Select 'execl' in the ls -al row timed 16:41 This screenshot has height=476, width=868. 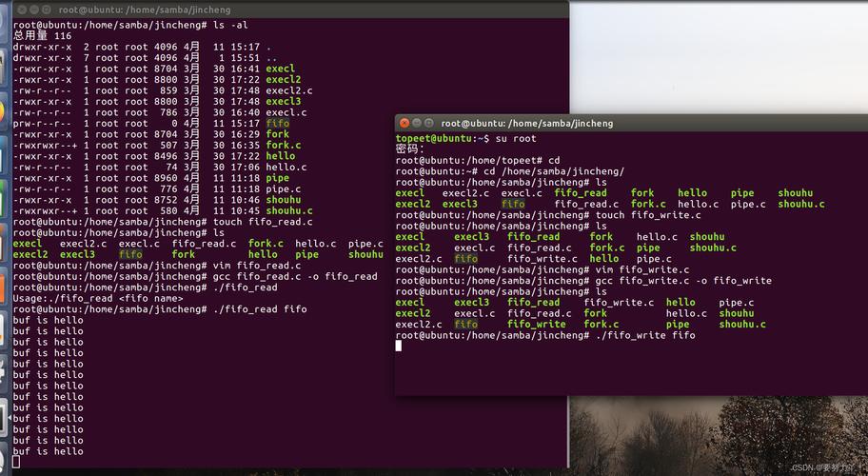tap(280, 69)
